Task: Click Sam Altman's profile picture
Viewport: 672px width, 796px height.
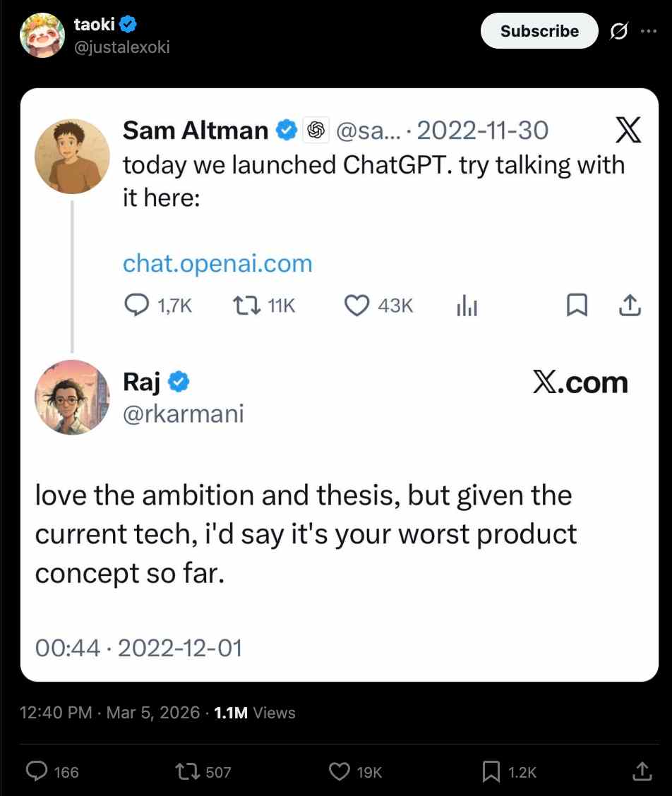Action: (x=72, y=155)
